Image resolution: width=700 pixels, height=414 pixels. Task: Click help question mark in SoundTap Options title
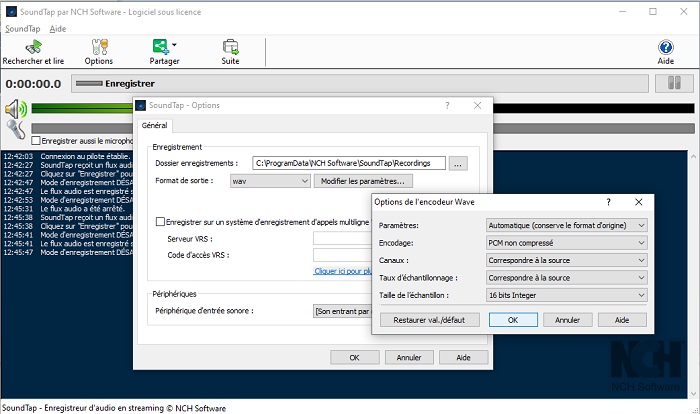(447, 105)
